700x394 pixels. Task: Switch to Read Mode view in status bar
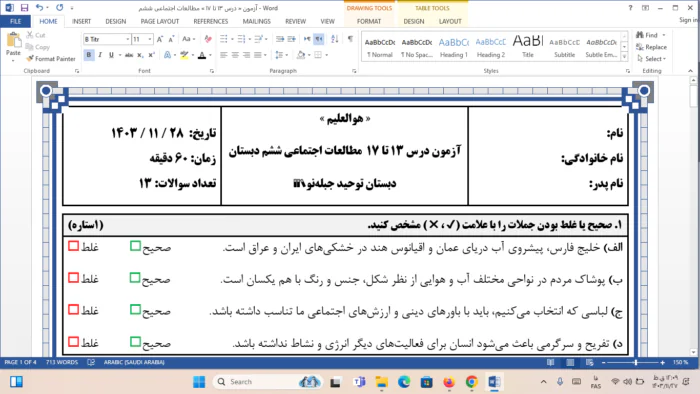pos(550,362)
